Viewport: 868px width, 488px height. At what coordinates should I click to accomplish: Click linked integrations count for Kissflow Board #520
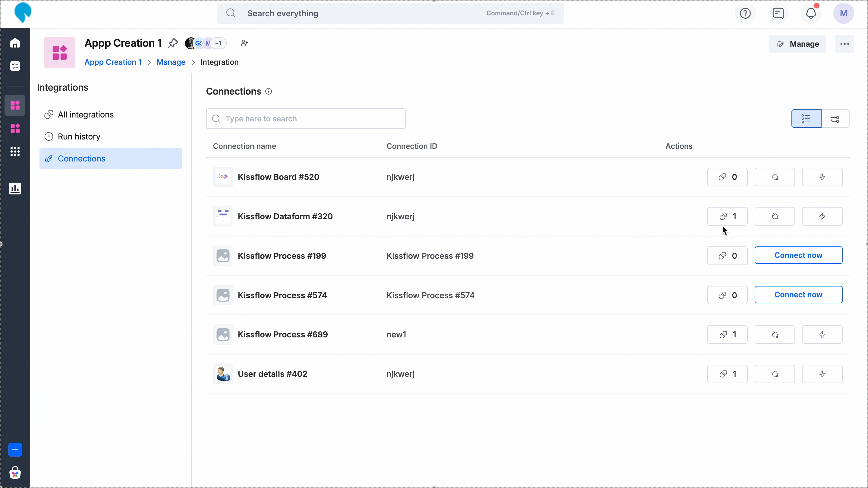tap(727, 177)
